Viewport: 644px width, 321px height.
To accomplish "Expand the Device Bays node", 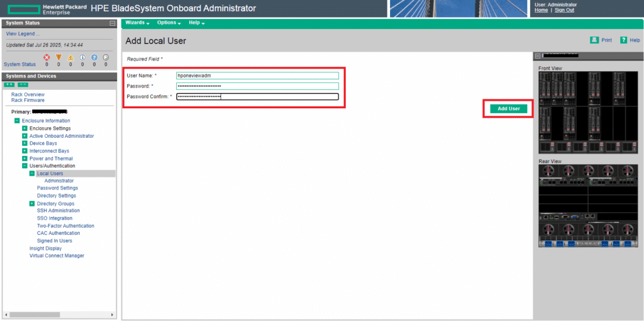I will (x=25, y=143).
